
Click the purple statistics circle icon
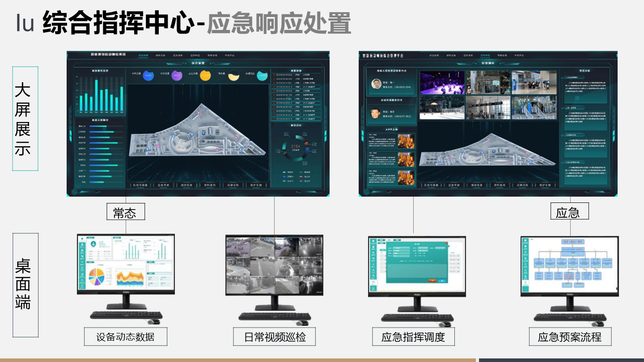[177, 76]
